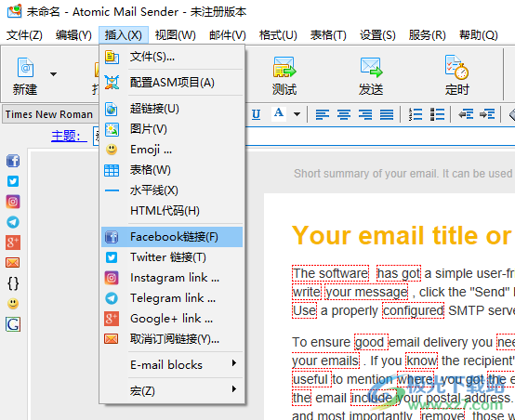Select 图片(V) picture menu entry

pos(172,129)
